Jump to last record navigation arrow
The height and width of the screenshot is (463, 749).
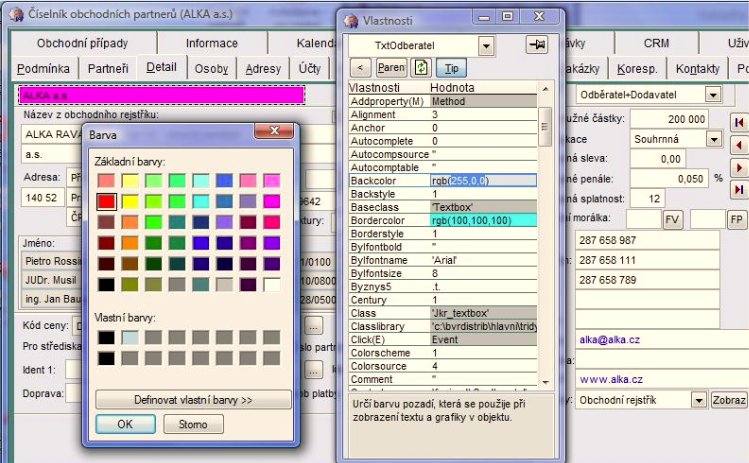click(x=739, y=190)
